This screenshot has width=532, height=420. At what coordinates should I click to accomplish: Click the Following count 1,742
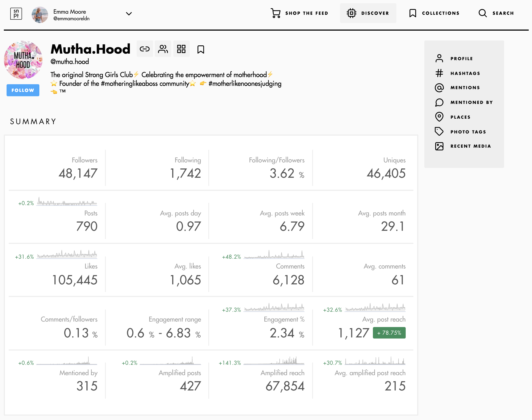185,173
